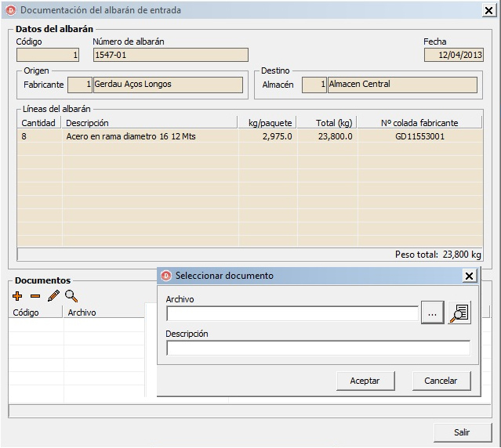Viewport: 501px width, 448px height.
Task: Select the Almacén code field
Action: [314, 85]
